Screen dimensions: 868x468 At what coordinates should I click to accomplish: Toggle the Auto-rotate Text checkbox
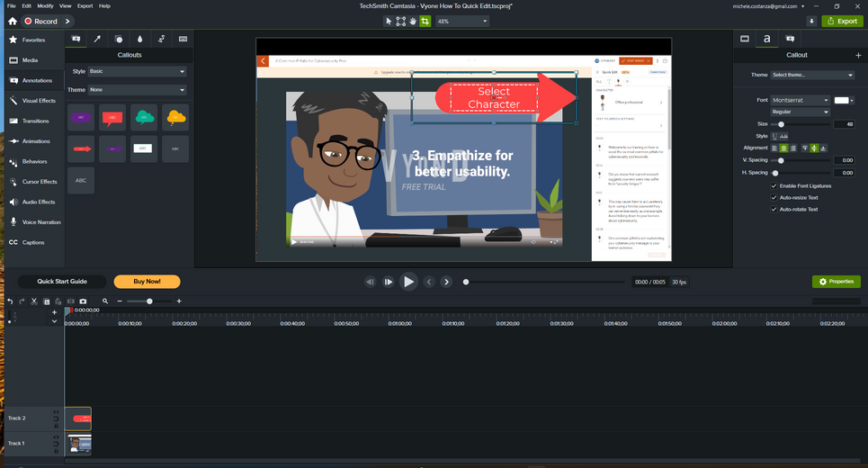(774, 209)
